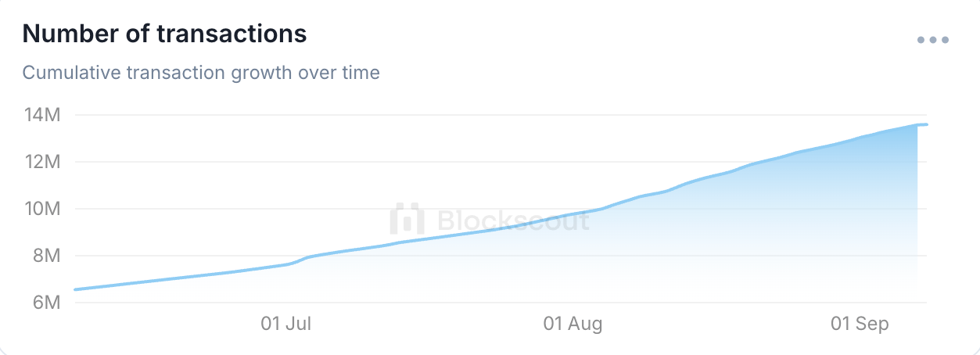This screenshot has width=980, height=355.
Task: Click the Blockscout watermark text
Action: pyautogui.click(x=513, y=220)
